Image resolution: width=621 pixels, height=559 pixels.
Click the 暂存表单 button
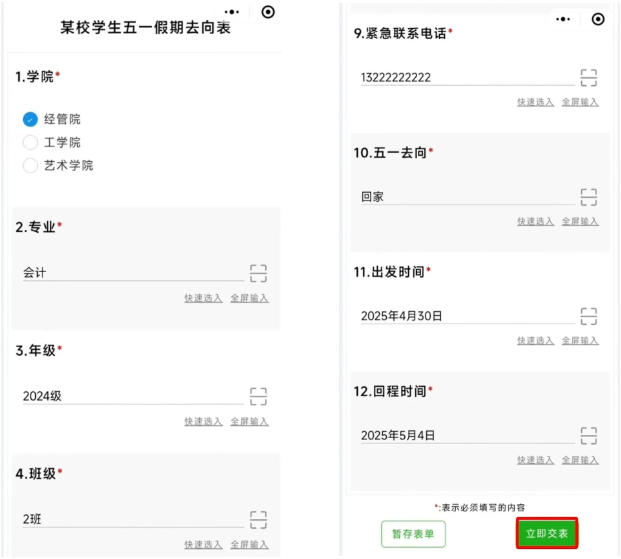413,534
